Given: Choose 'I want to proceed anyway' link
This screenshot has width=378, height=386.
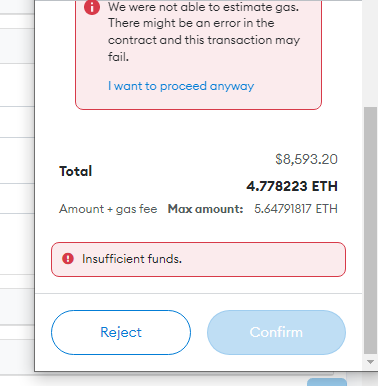Looking at the screenshot, I should coord(181,86).
